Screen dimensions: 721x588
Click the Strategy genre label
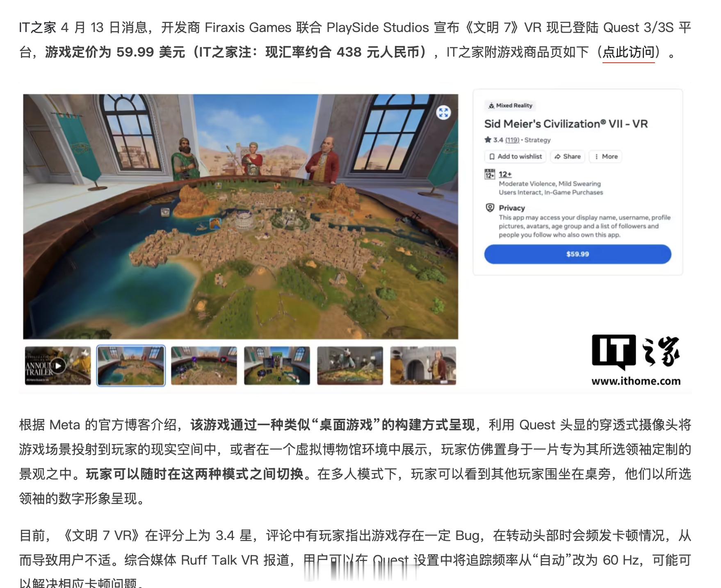pos(537,140)
